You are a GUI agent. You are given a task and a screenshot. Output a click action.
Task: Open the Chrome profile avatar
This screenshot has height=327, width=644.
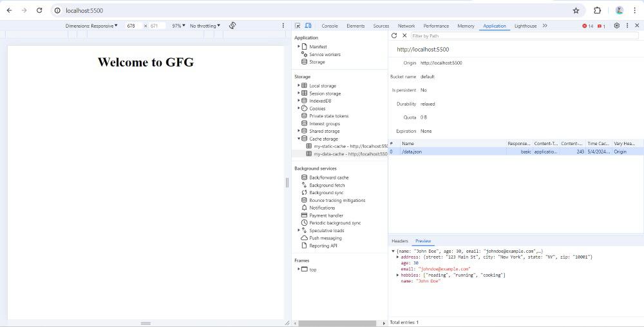tap(620, 11)
